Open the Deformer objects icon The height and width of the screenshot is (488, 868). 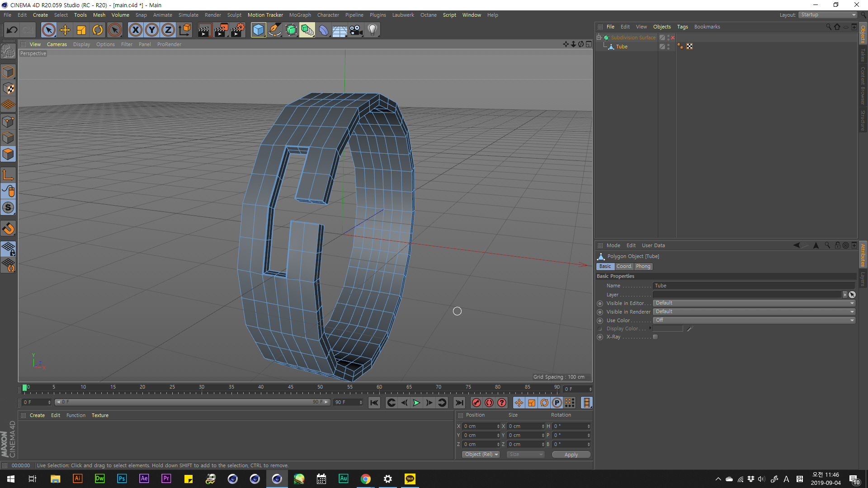pos(324,30)
